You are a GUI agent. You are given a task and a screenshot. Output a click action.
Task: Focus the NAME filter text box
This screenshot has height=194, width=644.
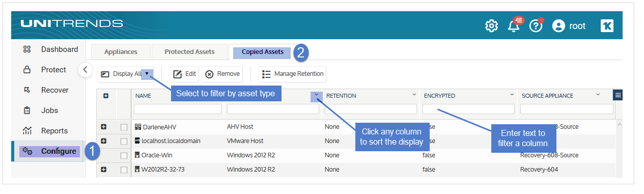pos(178,109)
